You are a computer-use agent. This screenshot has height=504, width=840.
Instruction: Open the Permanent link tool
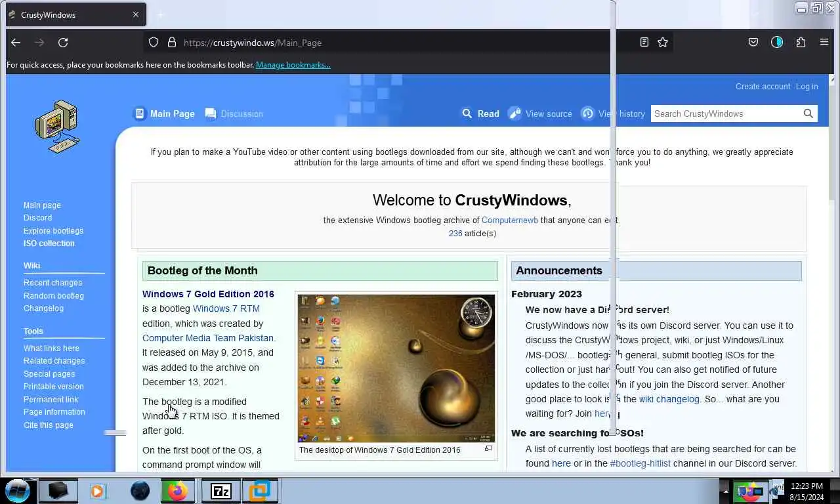[51, 400]
